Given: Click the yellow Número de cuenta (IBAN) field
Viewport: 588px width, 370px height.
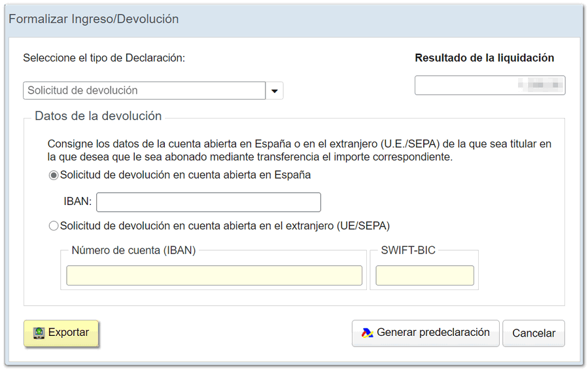Looking at the screenshot, I should (x=214, y=276).
